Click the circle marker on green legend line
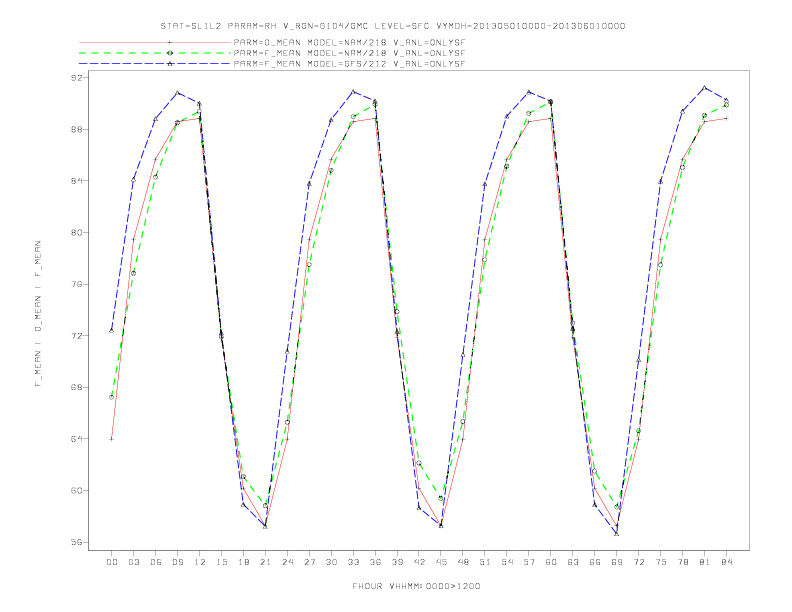 point(170,53)
